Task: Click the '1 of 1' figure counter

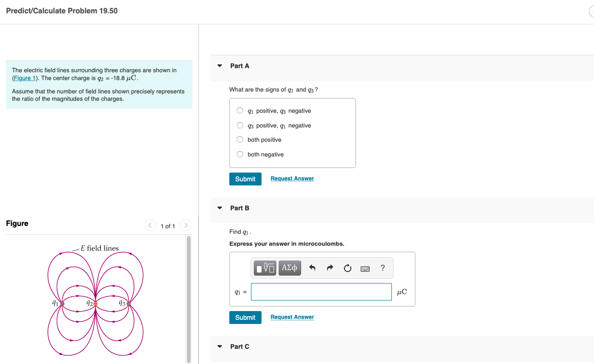Action: coord(168,226)
